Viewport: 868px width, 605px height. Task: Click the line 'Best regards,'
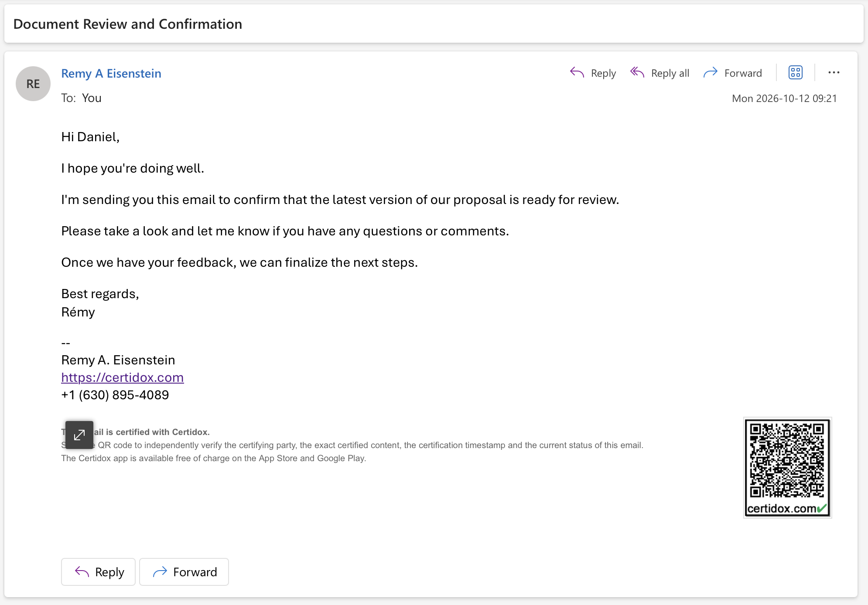pyautogui.click(x=100, y=294)
